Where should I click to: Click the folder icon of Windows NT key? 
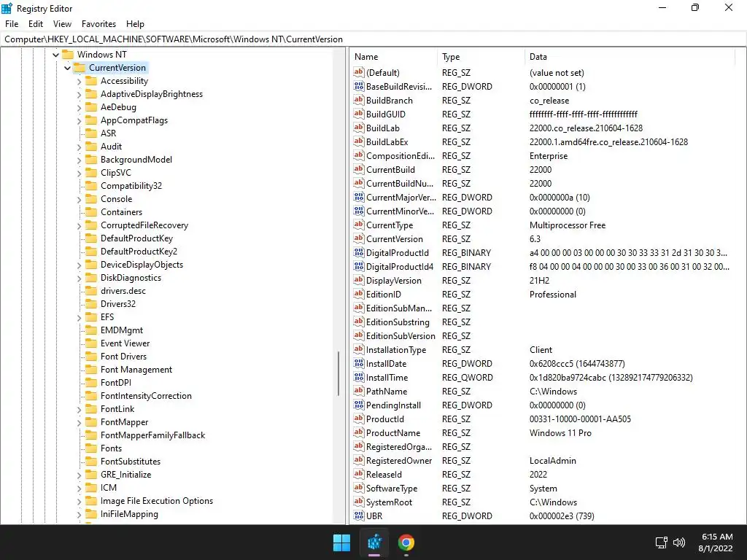click(68, 54)
